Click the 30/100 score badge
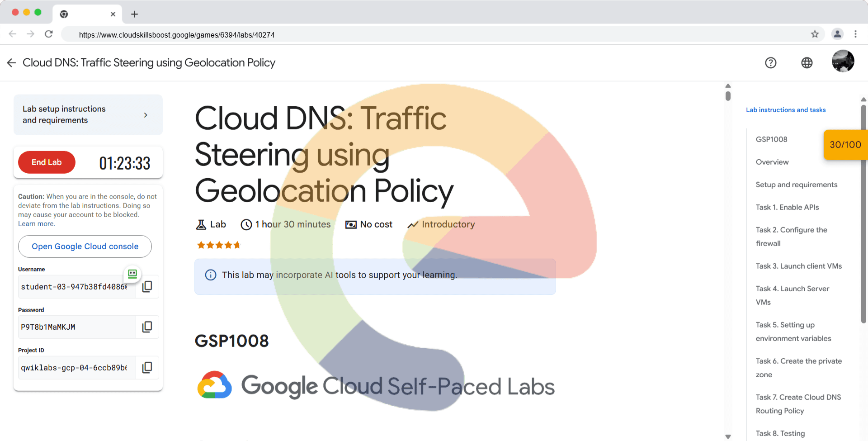The width and height of the screenshot is (868, 441). click(x=845, y=145)
